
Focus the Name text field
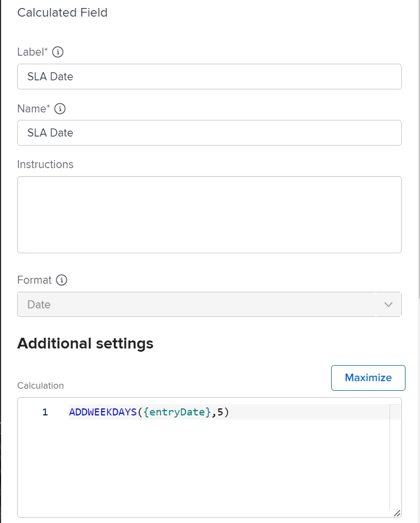pos(209,133)
